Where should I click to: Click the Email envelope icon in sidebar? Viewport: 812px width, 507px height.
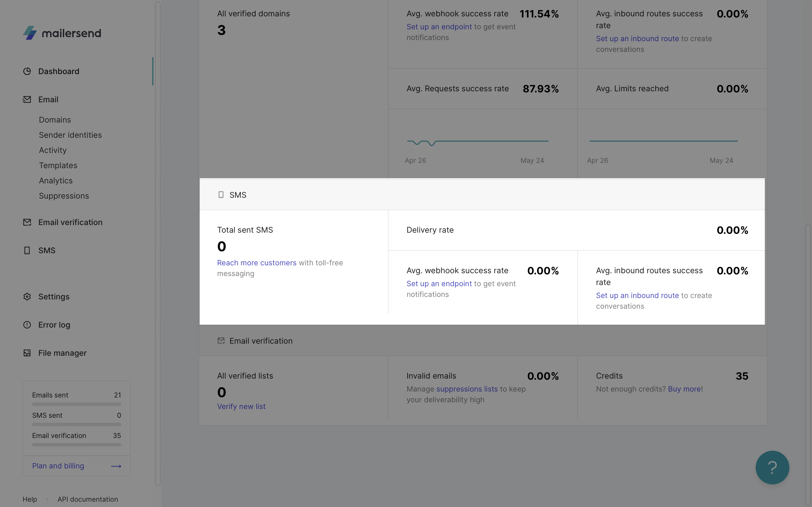point(27,99)
